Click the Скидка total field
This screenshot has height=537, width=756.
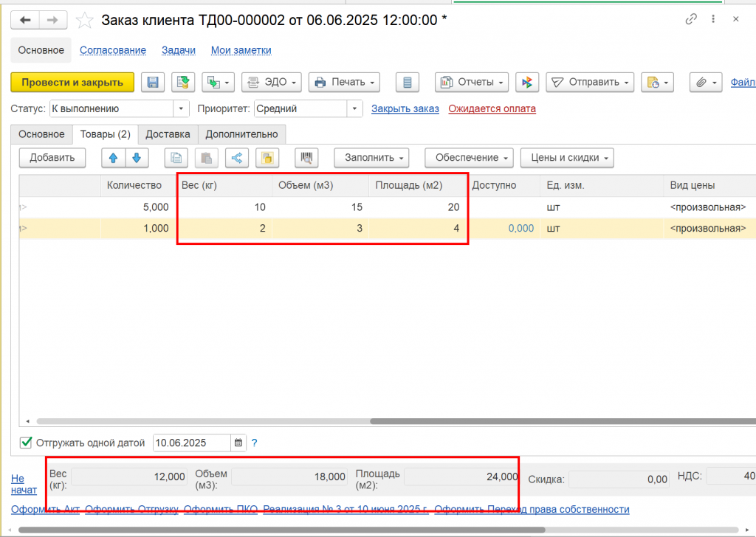(x=619, y=479)
